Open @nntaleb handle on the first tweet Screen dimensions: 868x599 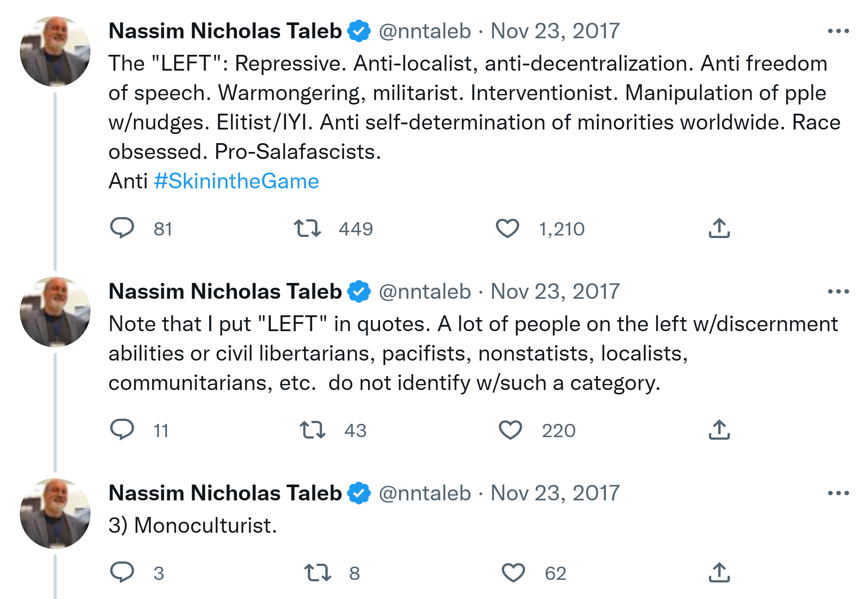tap(425, 31)
